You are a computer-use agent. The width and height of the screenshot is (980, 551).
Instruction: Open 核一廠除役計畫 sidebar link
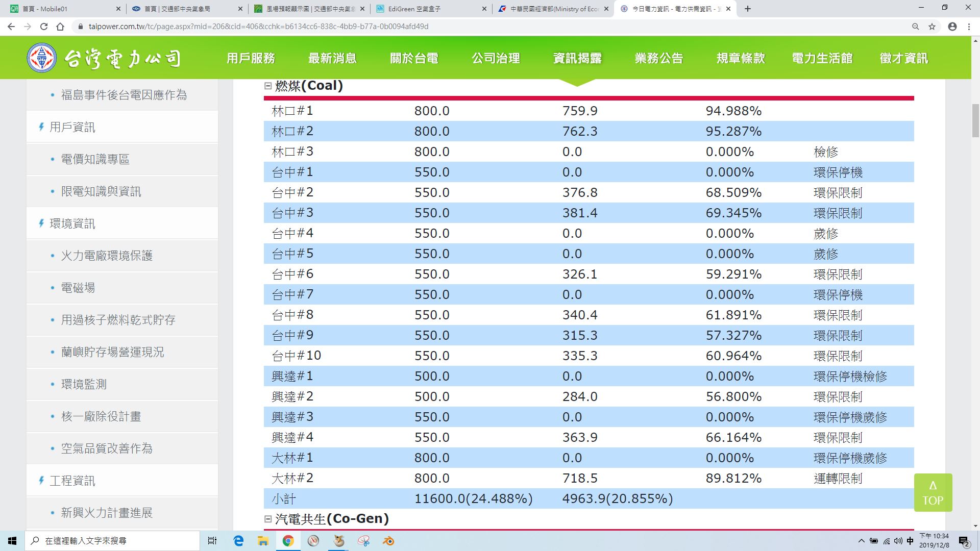coord(101,416)
